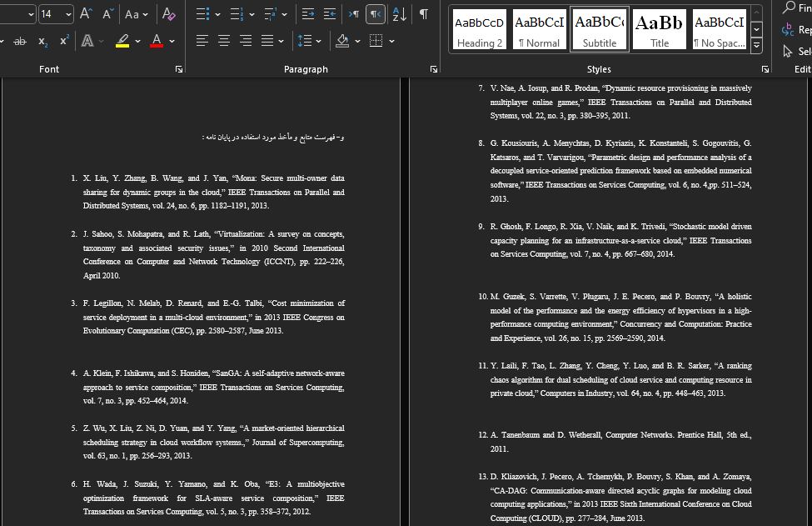The width and height of the screenshot is (812, 526).
Task: Apply the Heading 2 style
Action: pos(479,29)
